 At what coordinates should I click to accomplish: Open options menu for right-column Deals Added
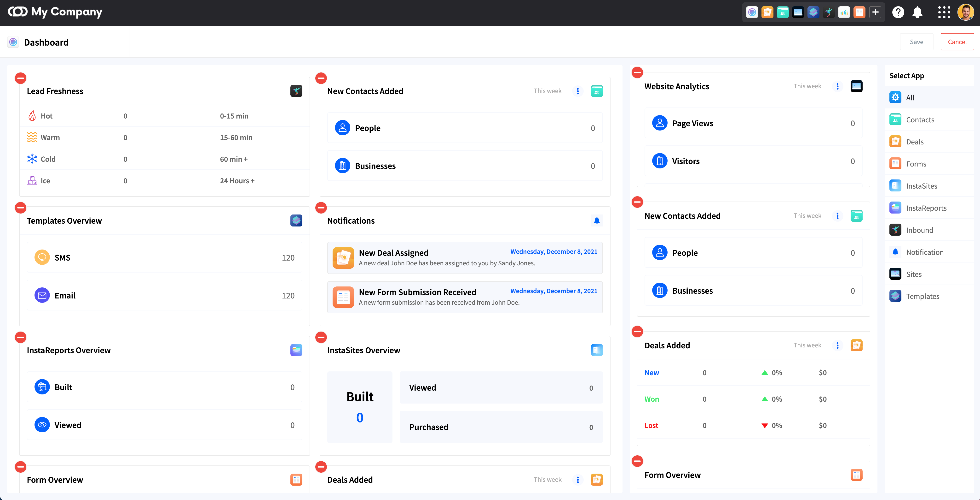pos(837,345)
